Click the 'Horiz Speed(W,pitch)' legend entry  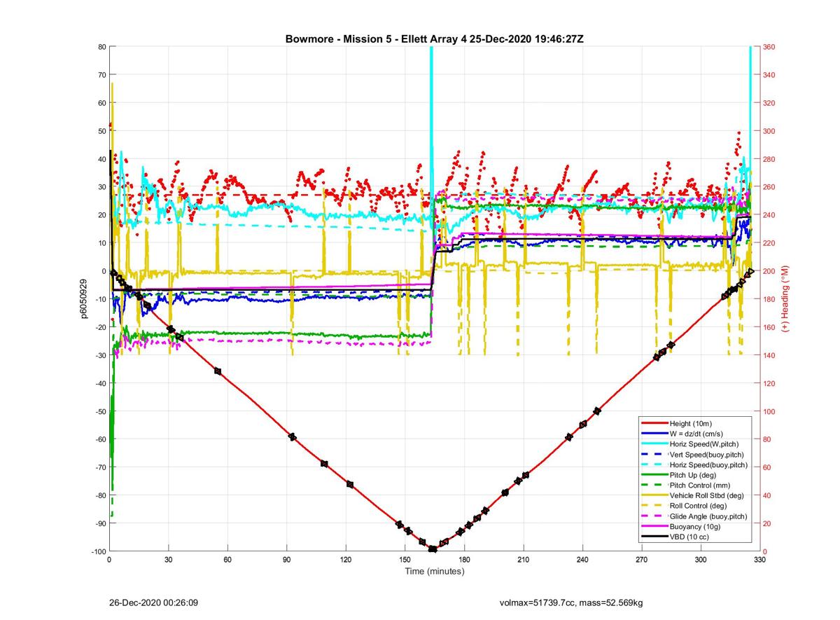pos(704,444)
